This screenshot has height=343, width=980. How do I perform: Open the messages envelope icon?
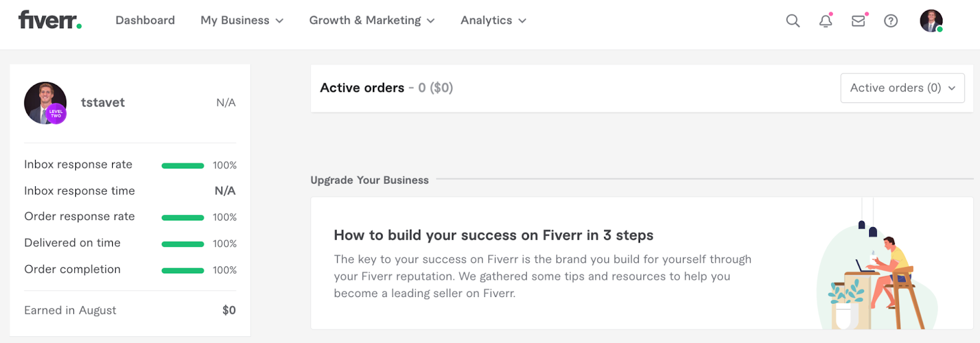pyautogui.click(x=858, y=21)
